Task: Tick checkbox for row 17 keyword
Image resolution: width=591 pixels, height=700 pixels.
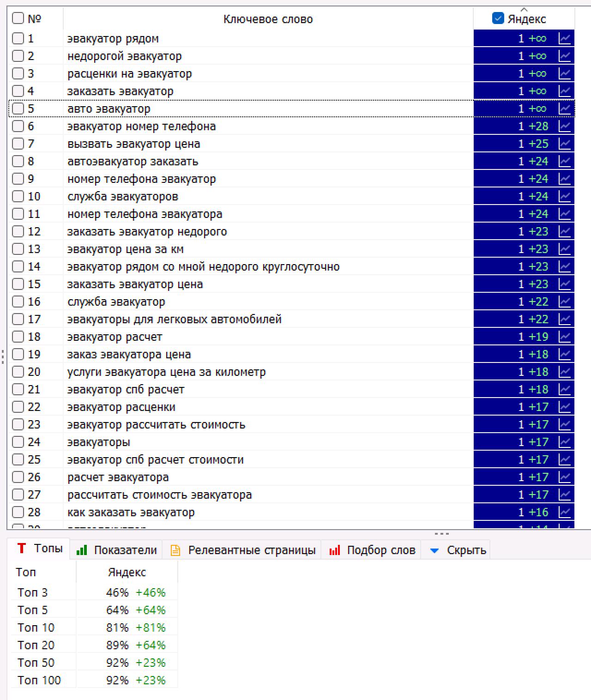Action: point(18,319)
